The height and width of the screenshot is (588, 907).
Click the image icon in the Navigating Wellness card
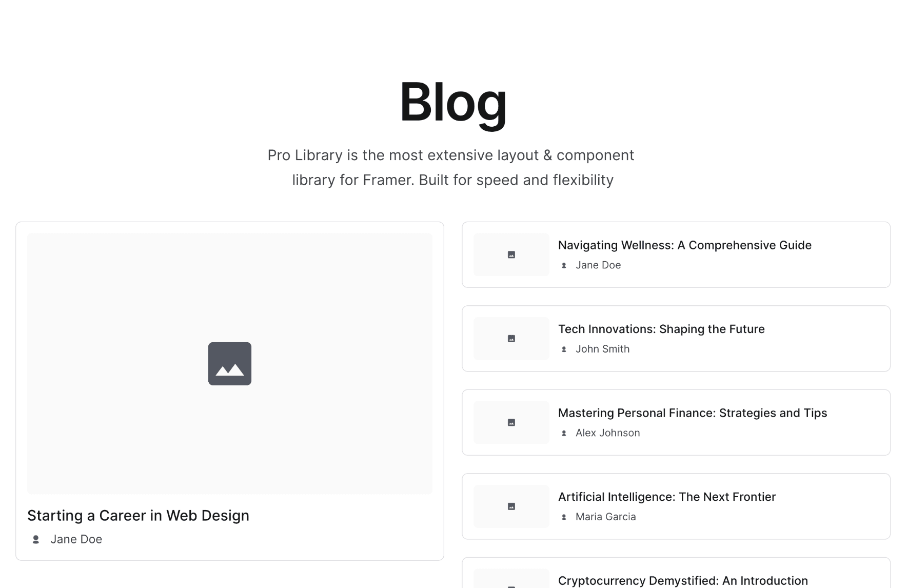(x=511, y=254)
